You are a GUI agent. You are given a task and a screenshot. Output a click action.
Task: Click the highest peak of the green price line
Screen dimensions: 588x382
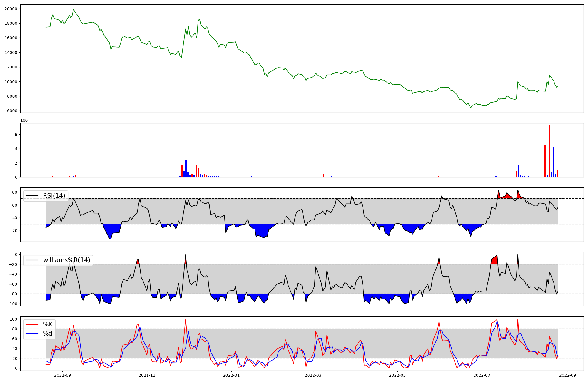pos(73,10)
